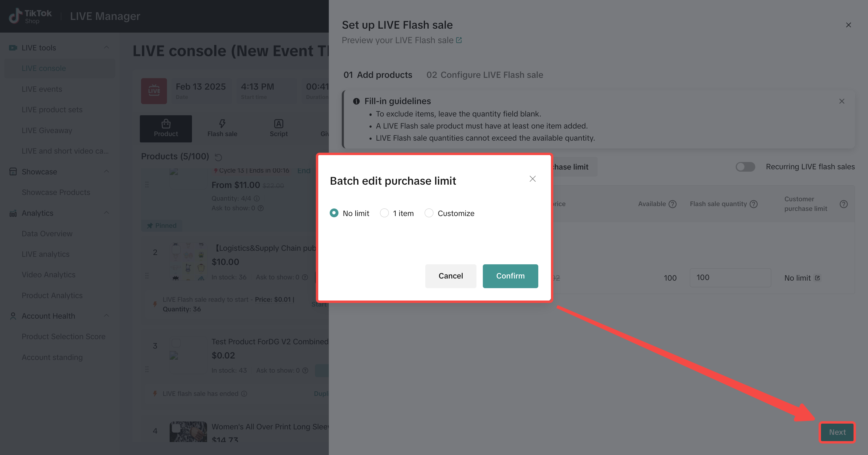
Task: Switch to 02 Configure LIVE Flash sale step
Action: pyautogui.click(x=485, y=75)
